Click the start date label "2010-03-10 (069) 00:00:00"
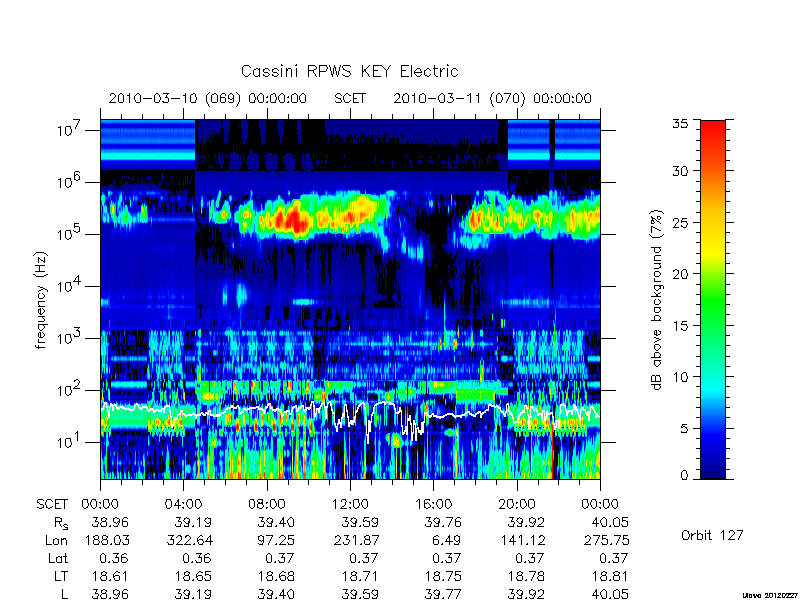800x600 pixels. click(208, 98)
